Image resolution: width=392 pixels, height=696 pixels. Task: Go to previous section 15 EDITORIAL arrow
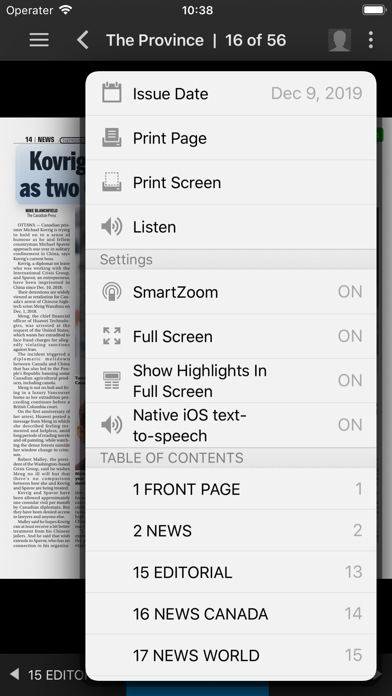(x=15, y=675)
